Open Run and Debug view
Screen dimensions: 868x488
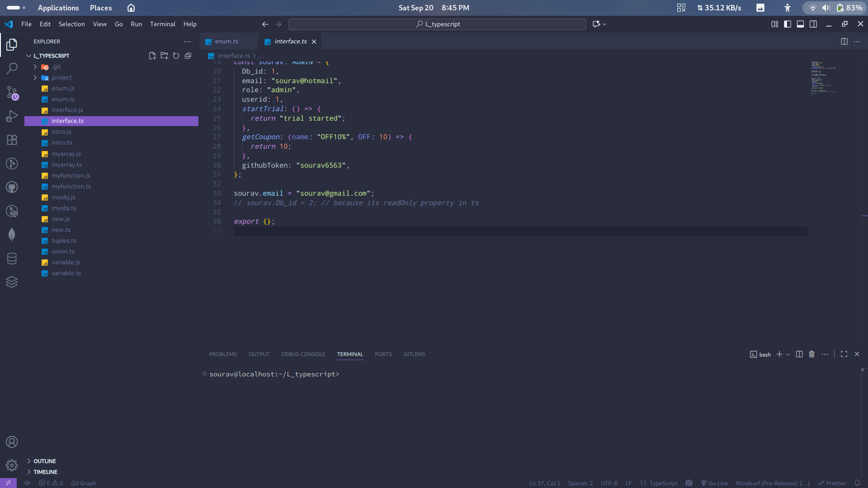(x=12, y=116)
